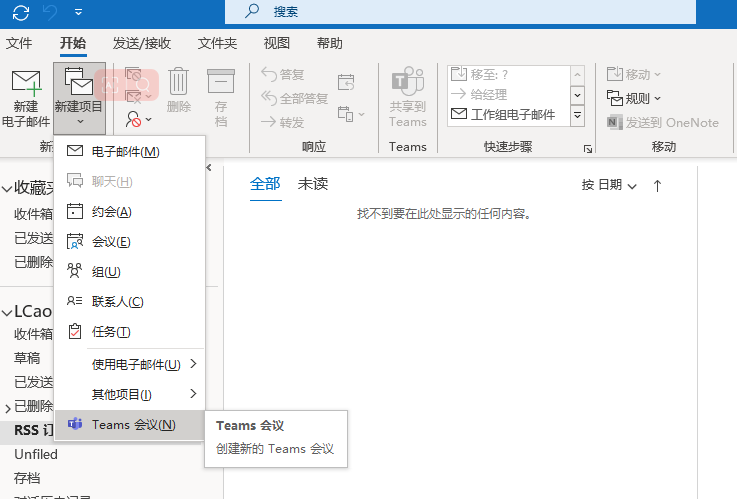This screenshot has height=499, width=737.
Task: Open the 文件夹 ribbon tab
Action: click(x=217, y=43)
